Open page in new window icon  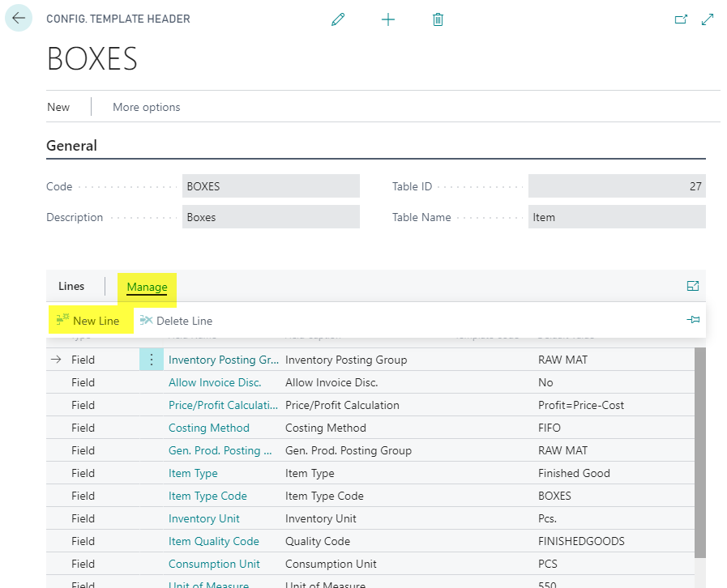pos(681,19)
